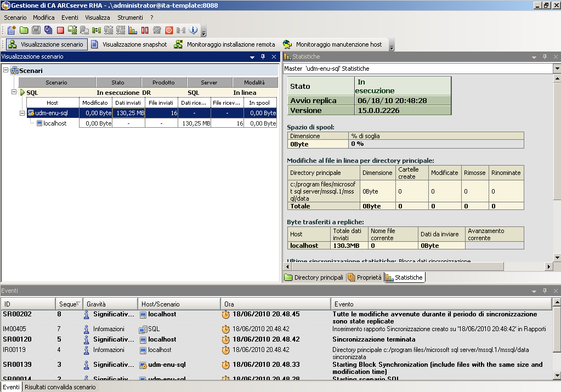Click the New scenario toolbar icon
Viewport: 561px width, 392px height.
click(12, 30)
